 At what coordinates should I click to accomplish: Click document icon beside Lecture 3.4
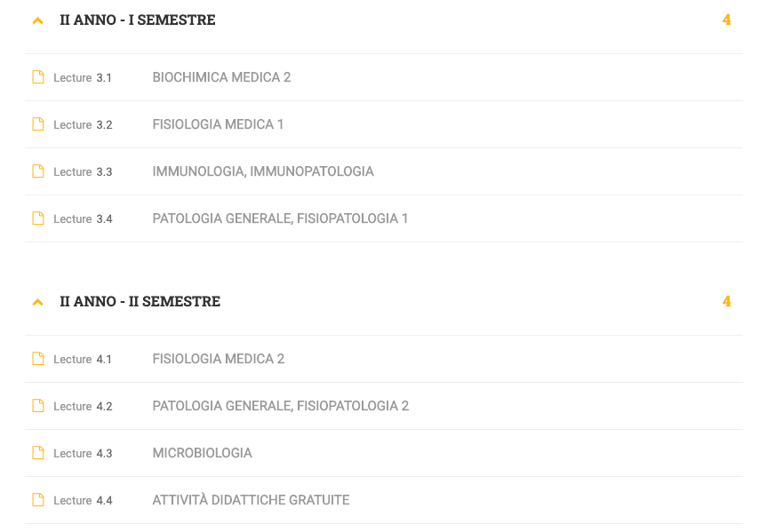tap(38, 218)
